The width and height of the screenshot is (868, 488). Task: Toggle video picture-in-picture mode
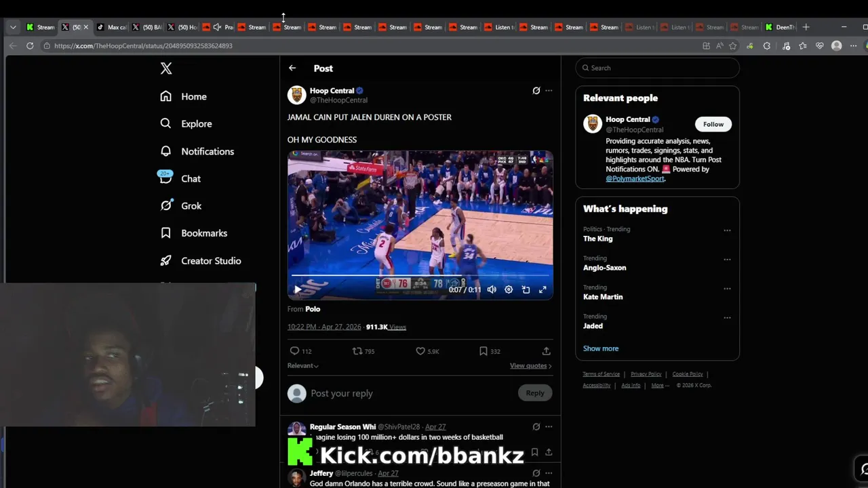pos(526,289)
